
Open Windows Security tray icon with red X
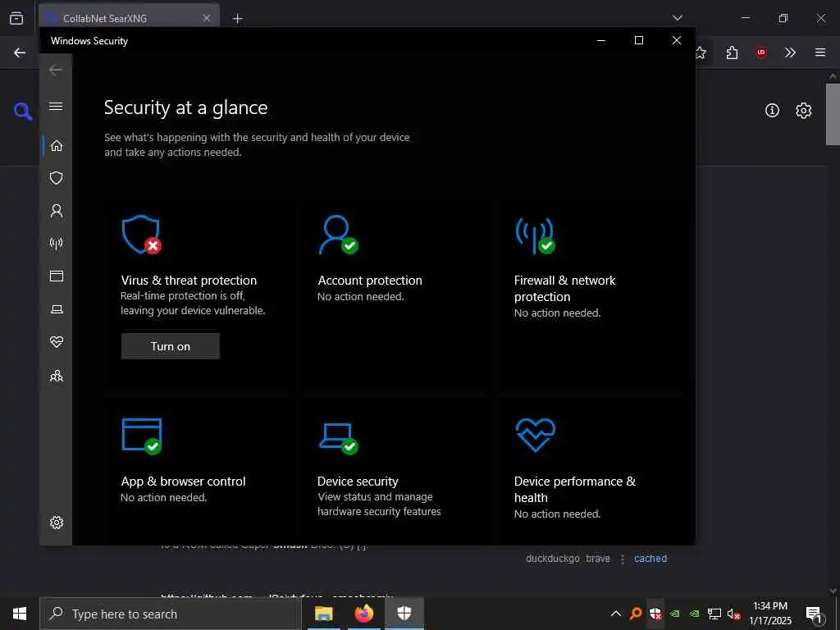(655, 614)
